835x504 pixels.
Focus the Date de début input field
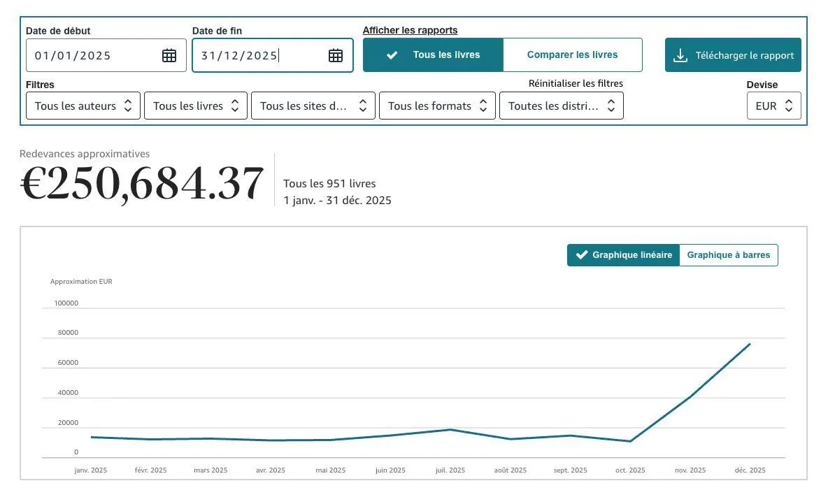[106, 55]
